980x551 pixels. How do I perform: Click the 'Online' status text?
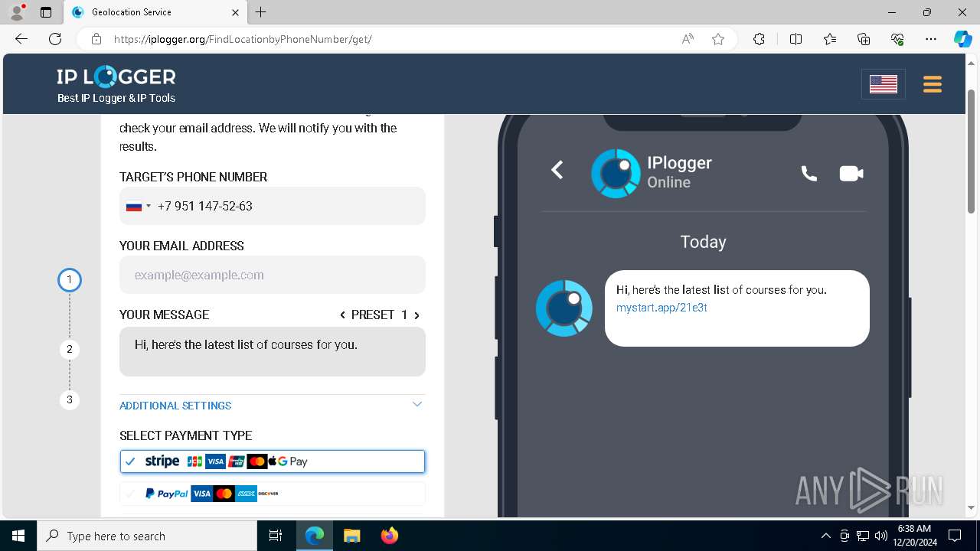point(668,182)
